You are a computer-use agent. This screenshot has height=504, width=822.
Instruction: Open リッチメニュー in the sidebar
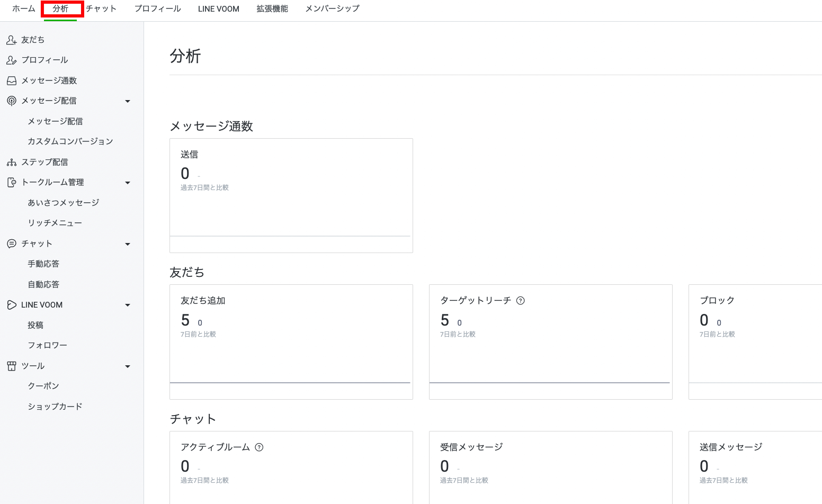coord(55,223)
